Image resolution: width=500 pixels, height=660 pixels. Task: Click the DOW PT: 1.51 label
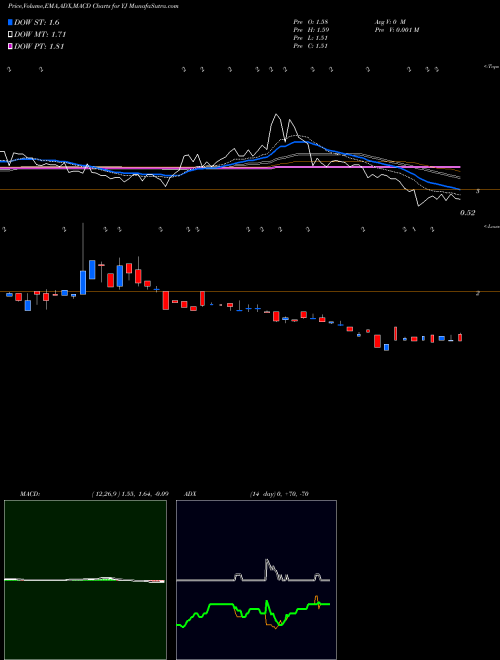(39, 46)
